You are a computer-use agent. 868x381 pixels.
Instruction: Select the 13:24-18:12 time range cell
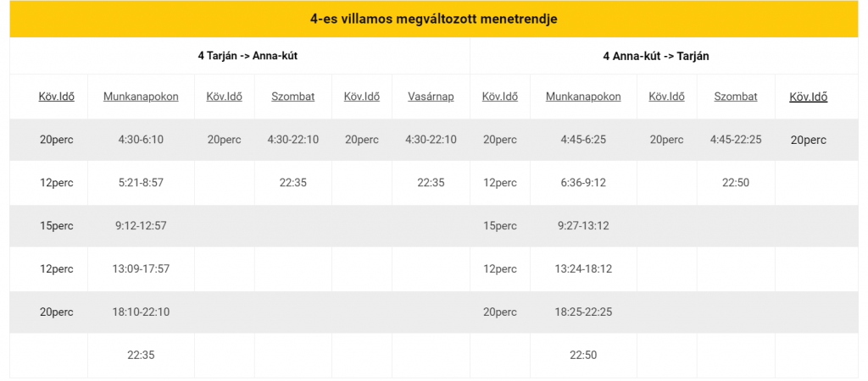[x=583, y=269]
